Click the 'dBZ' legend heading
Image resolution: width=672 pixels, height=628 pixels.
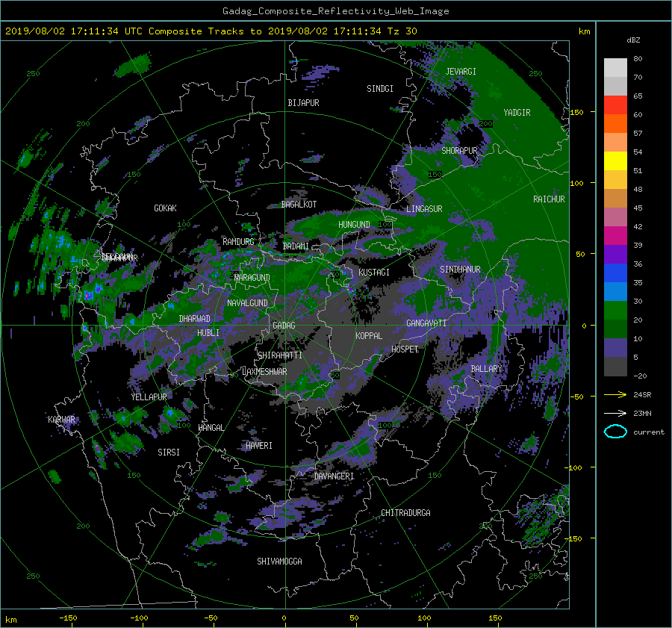tap(633, 40)
